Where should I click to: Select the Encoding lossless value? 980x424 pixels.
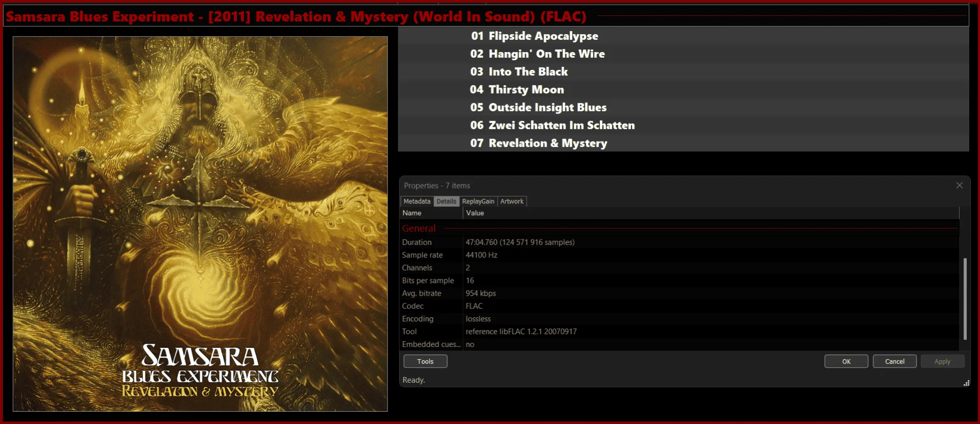[478, 319]
